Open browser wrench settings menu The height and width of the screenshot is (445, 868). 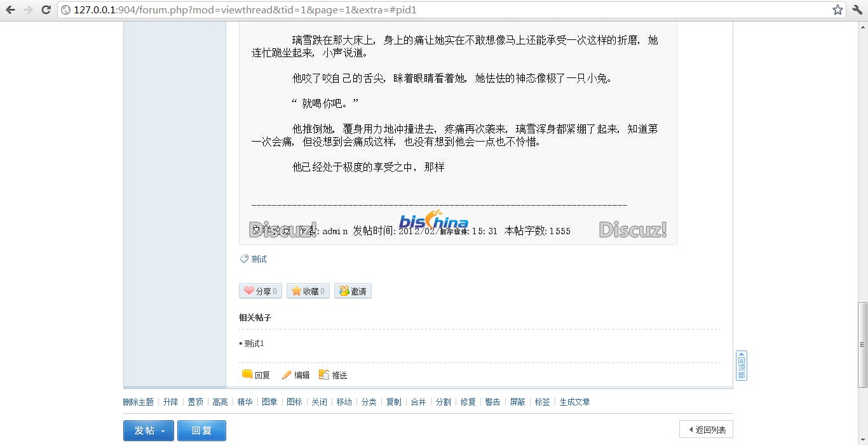857,10
